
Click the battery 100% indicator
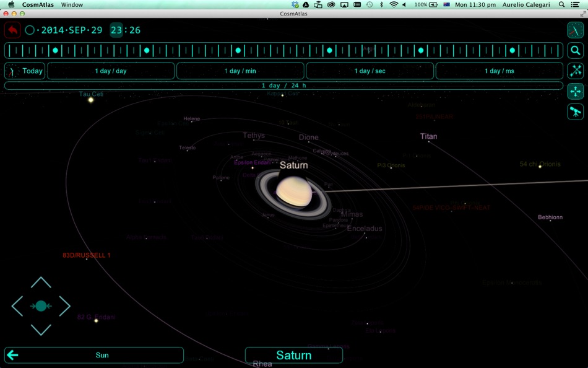(x=426, y=4)
